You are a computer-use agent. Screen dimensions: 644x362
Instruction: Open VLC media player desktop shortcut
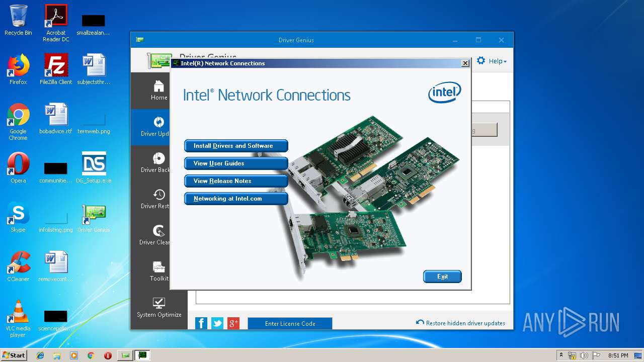(x=18, y=319)
